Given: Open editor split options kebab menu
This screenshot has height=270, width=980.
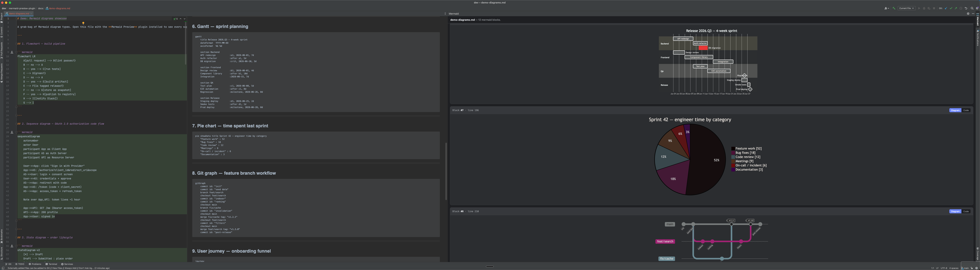Looking at the screenshot, I should (445, 14).
